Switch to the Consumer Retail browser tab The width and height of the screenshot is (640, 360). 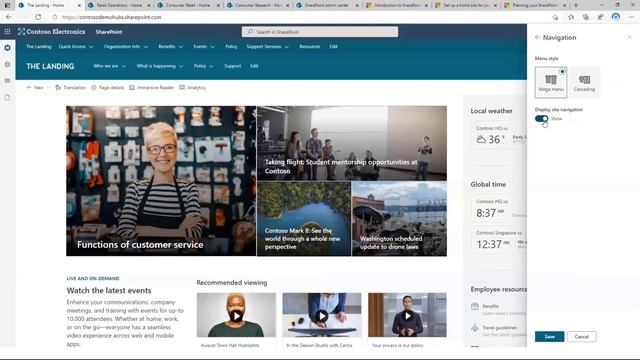click(189, 5)
